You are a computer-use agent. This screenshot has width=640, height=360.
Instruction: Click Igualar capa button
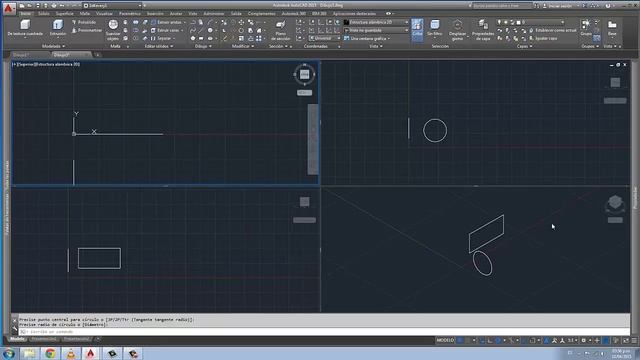(543, 38)
